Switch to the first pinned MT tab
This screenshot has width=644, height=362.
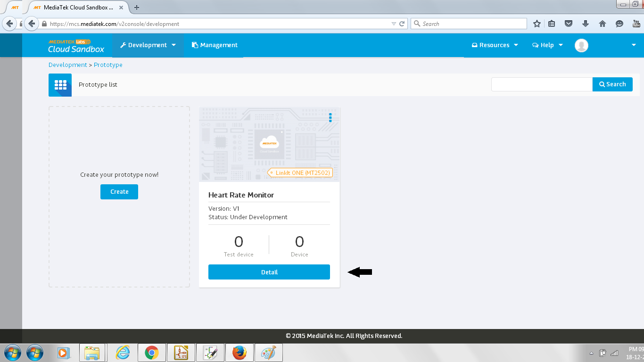point(15,7)
